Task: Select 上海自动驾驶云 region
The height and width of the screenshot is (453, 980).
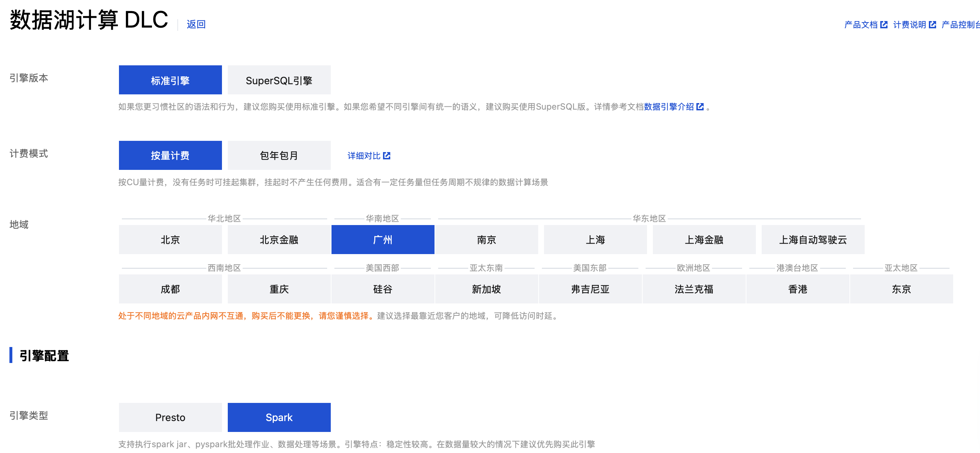Action: pos(813,240)
